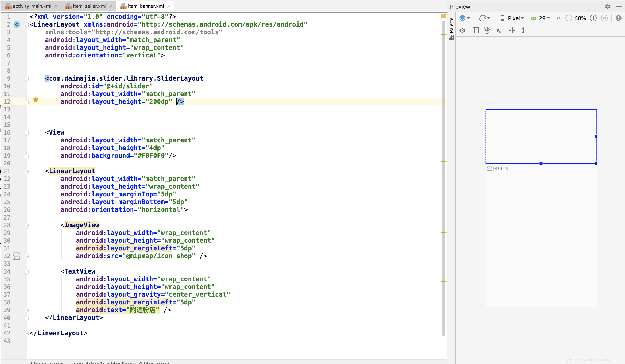This screenshot has height=364, width=625.
Task: Switch to item_seller.xml tab
Action: (89, 6)
